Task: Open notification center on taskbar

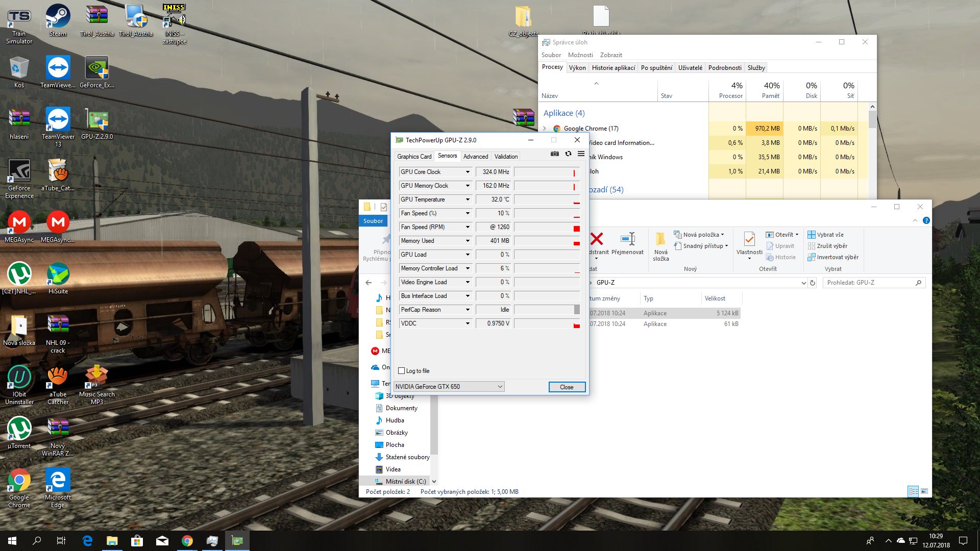Action: 963,541
